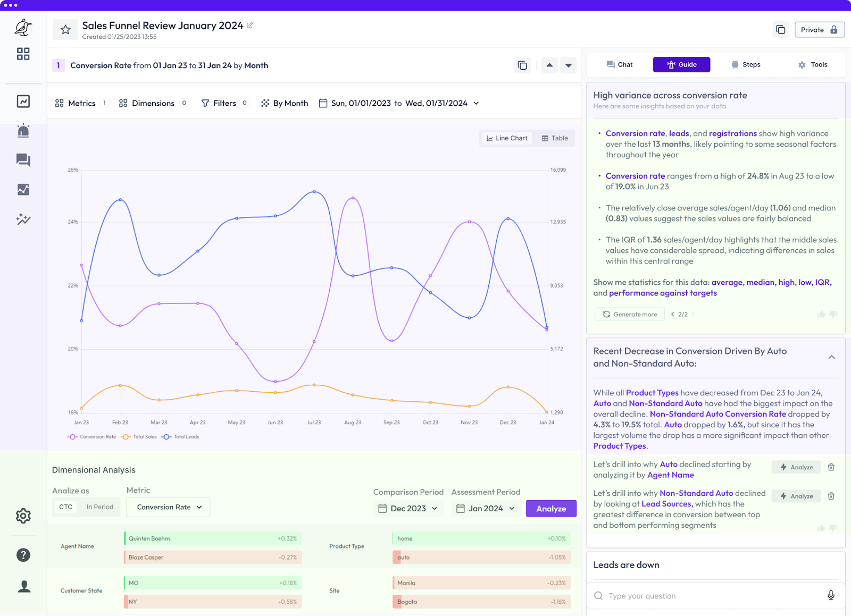851x616 pixels.
Task: Delete the Auto drill-down suggestion
Action: (831, 467)
